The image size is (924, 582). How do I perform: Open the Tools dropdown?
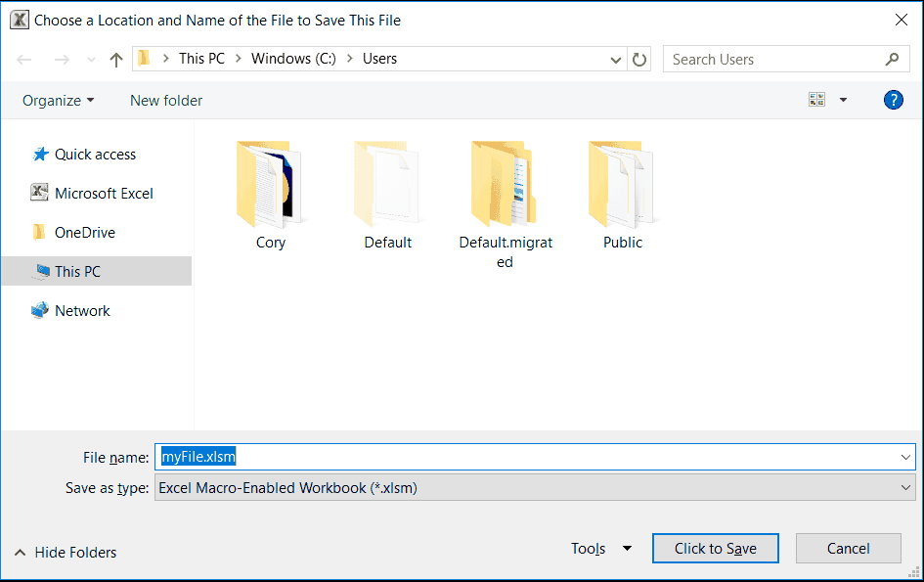pyautogui.click(x=600, y=548)
